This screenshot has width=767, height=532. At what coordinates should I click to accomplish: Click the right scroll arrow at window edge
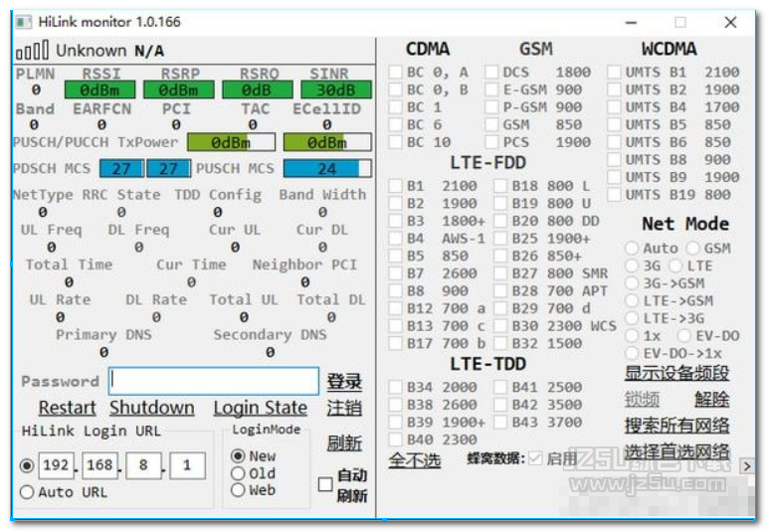[746, 466]
